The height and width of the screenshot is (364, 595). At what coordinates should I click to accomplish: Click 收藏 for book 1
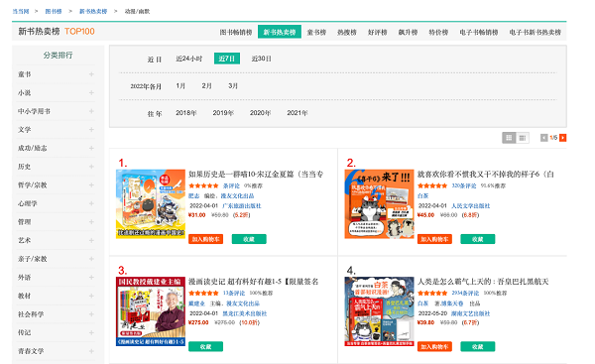pos(249,239)
